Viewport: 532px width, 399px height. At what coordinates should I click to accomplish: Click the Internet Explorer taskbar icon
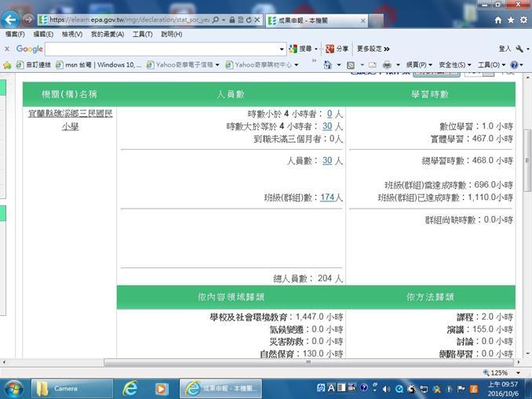[129, 388]
